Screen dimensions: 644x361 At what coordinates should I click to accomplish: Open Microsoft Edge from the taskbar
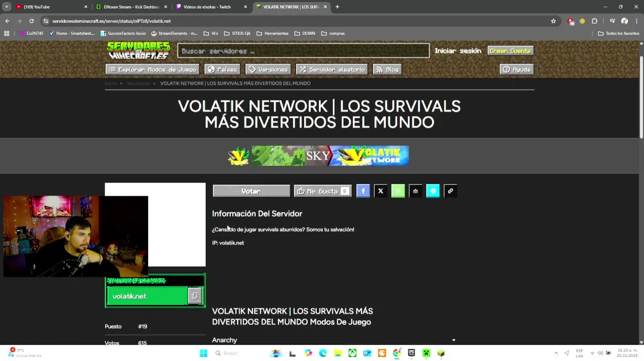[323, 353]
